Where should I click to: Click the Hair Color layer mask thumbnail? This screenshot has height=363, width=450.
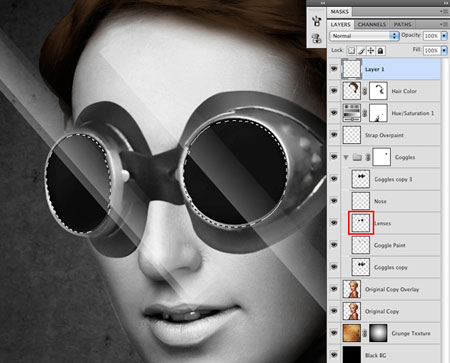378,91
